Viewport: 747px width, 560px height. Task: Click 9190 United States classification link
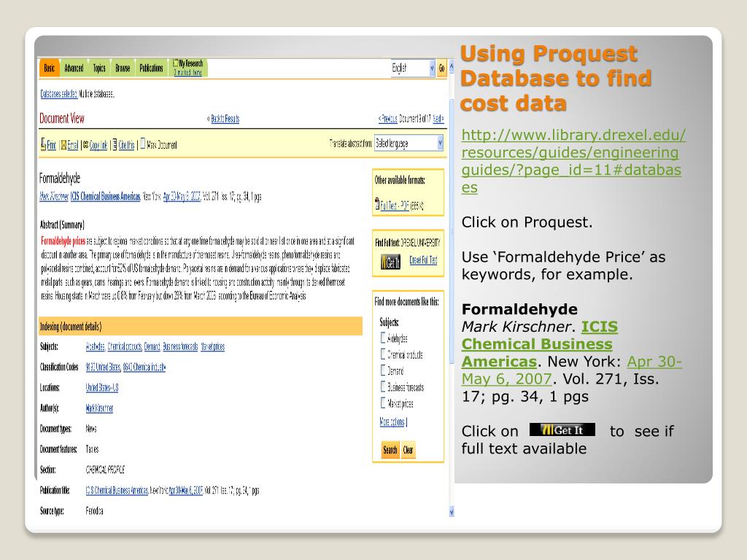pyautogui.click(x=103, y=367)
